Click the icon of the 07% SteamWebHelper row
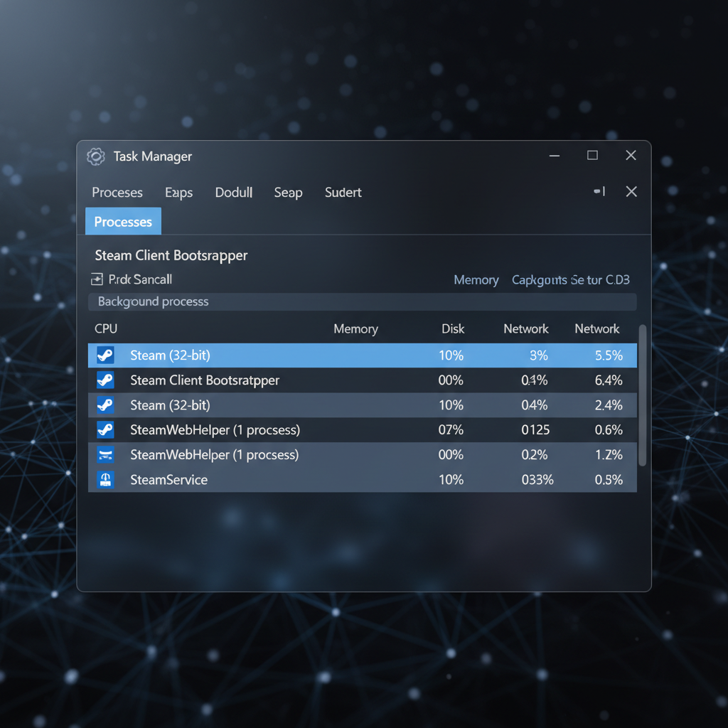Viewport: 728px width, 728px height. [105, 430]
